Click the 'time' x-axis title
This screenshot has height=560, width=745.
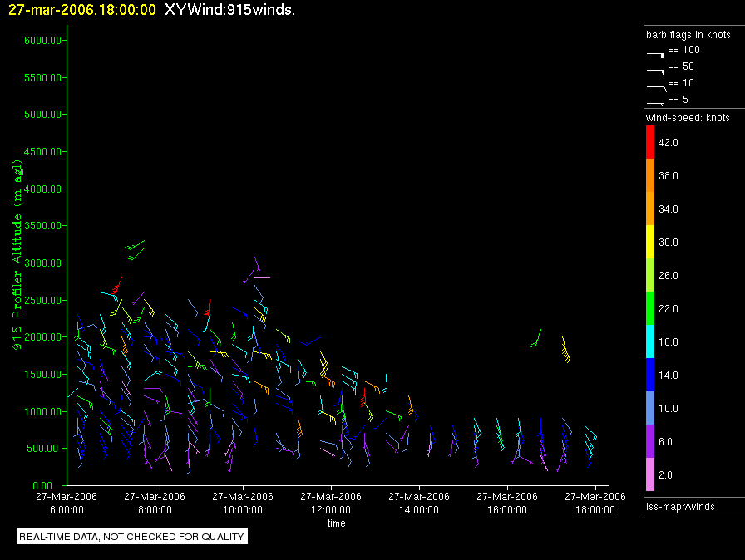(336, 523)
